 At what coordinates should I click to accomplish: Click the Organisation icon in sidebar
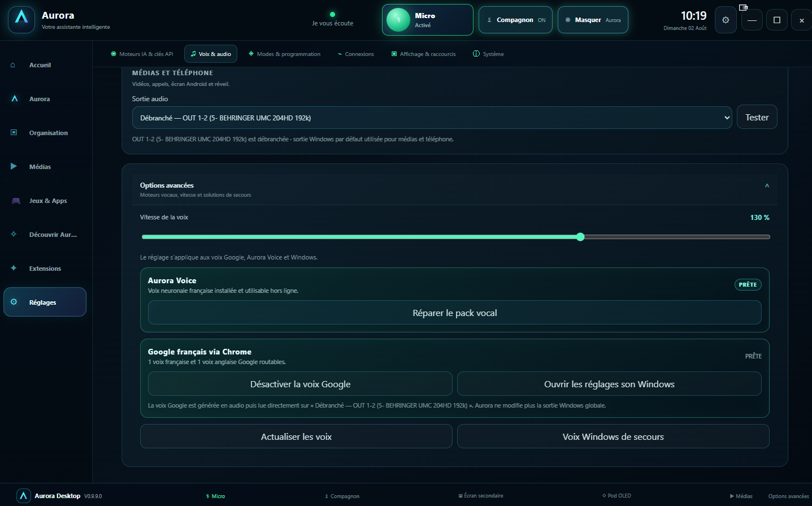pyautogui.click(x=14, y=133)
